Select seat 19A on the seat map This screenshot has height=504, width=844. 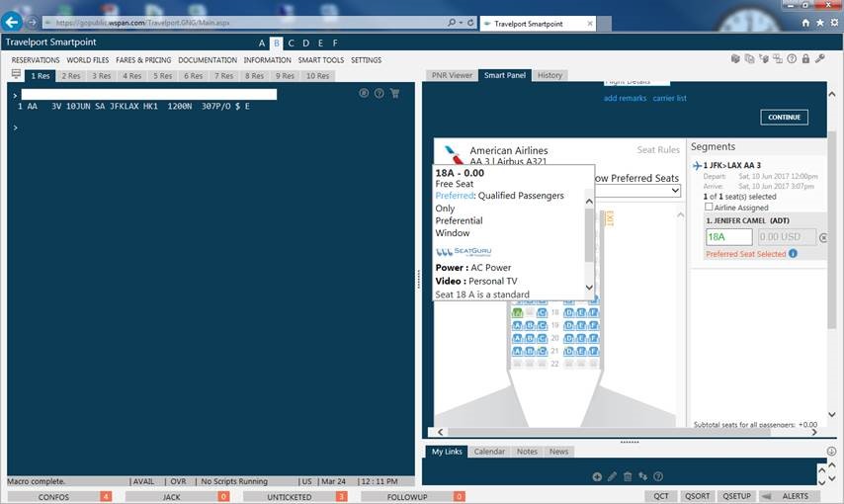[517, 325]
